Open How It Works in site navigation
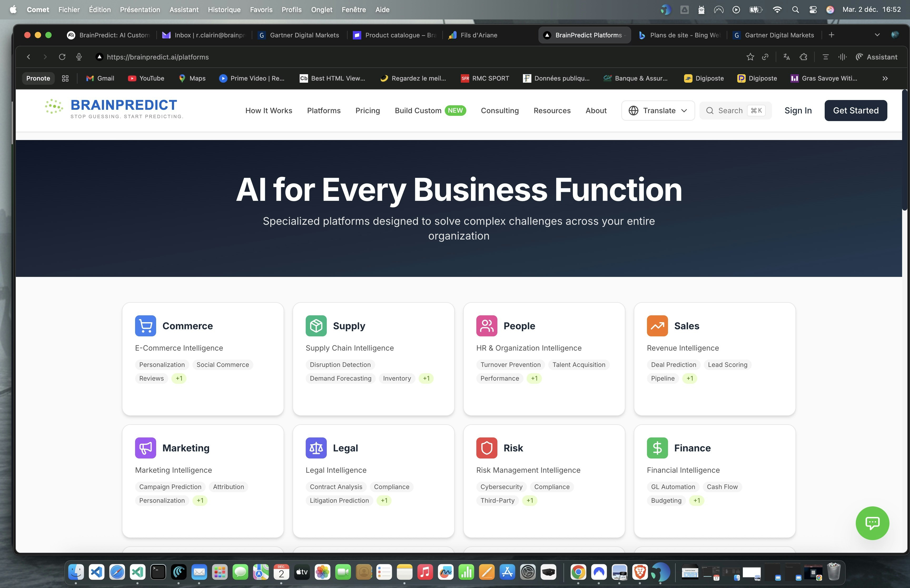Screen dimensions: 910x588 269,110
